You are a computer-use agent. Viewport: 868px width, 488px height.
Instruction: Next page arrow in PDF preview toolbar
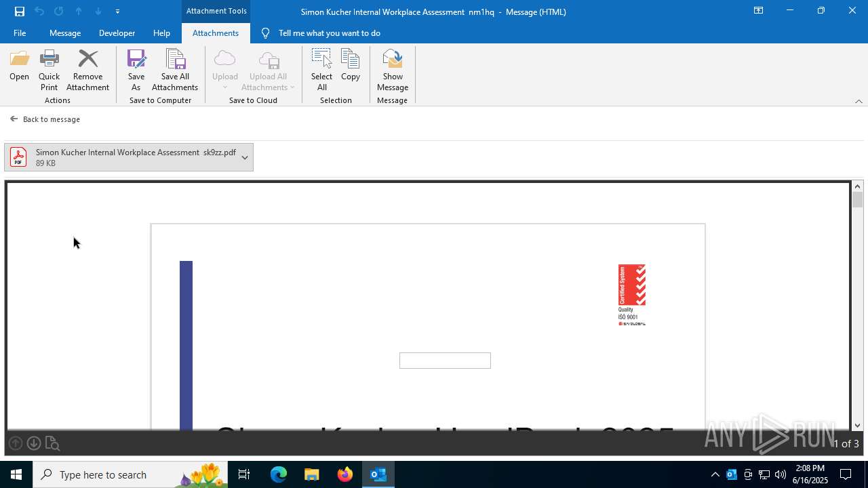pyautogui.click(x=34, y=443)
